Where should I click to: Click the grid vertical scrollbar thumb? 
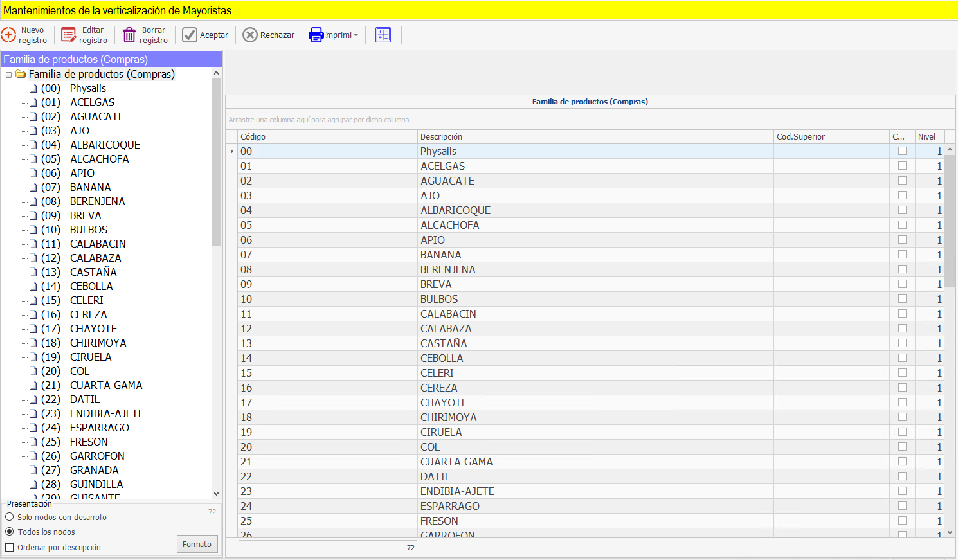[x=950, y=221]
